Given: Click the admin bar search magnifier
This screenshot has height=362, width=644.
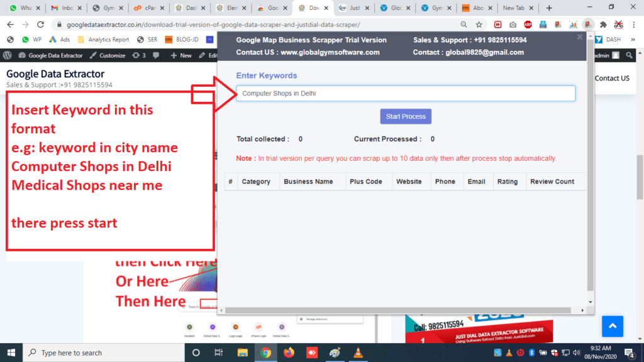Looking at the screenshot, I should click(x=629, y=55).
